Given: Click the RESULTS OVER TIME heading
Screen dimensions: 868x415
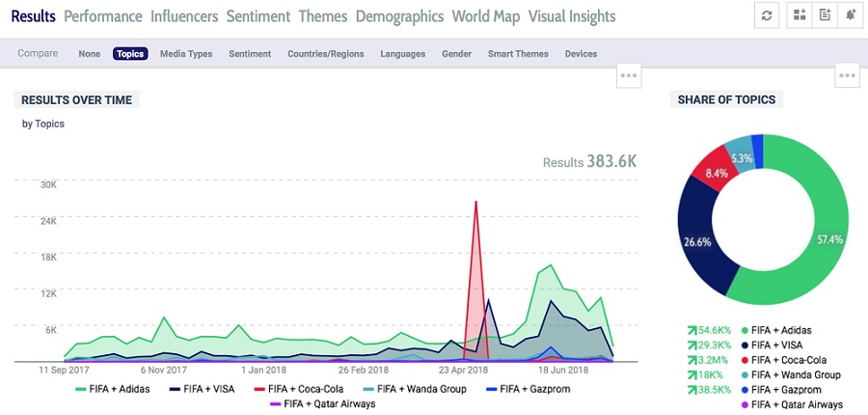Looking at the screenshot, I should click(76, 99).
